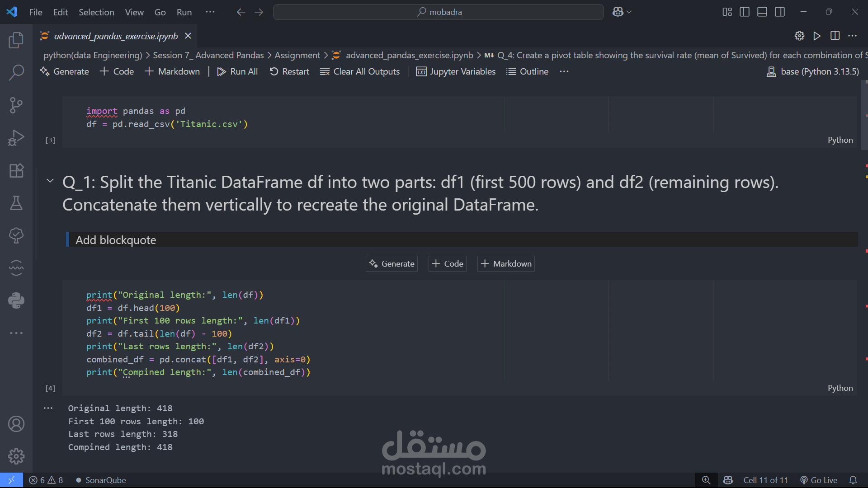Select kernel base (Python 3.13.5)
Screen dimensions: 868x488
[x=813, y=71]
